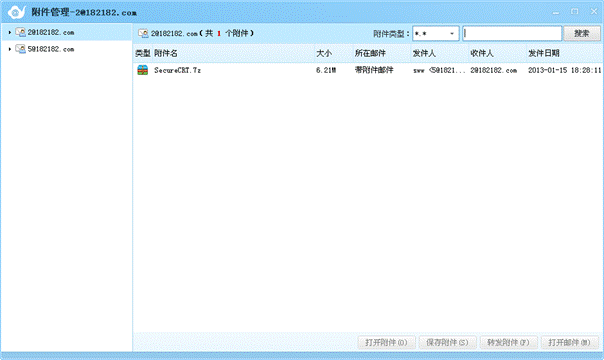Screen dimensions: 604x360
Task: Select the SecureCRT.7z file name
Action: tap(178, 70)
